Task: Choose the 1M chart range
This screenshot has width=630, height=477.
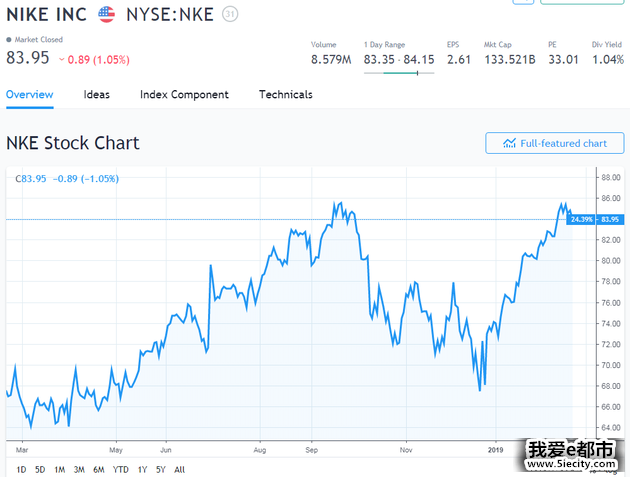Action: [x=59, y=469]
